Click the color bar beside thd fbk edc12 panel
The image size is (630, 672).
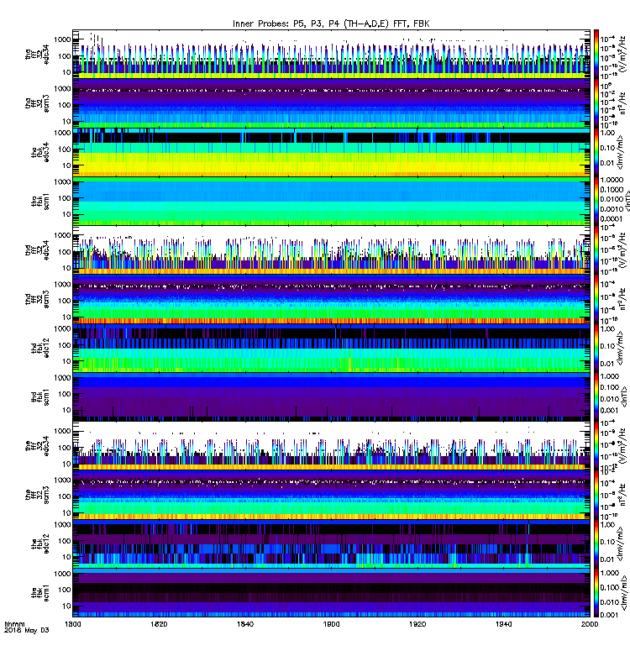coord(596,348)
